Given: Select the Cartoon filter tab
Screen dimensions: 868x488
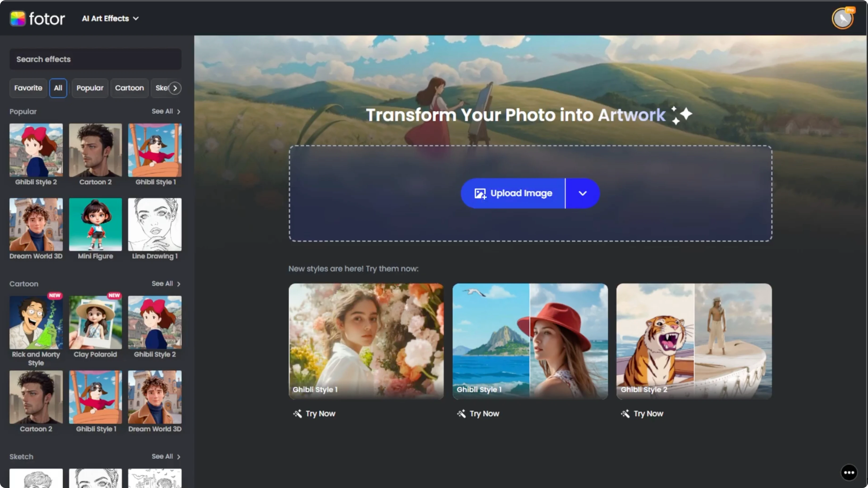Looking at the screenshot, I should (129, 88).
